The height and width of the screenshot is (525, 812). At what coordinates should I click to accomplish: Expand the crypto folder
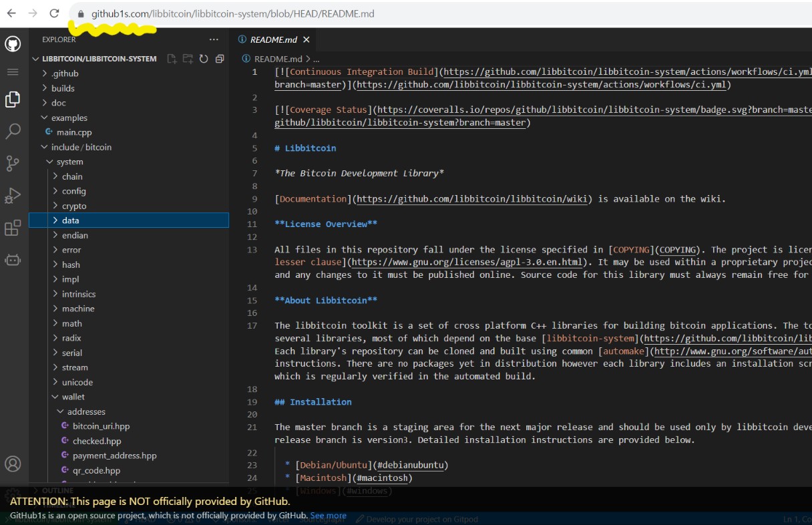coord(74,206)
